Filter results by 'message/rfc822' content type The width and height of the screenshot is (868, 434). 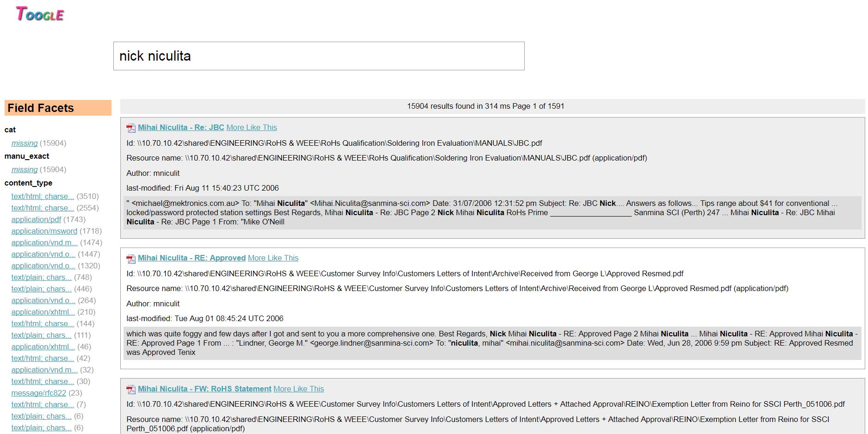pyautogui.click(x=38, y=393)
